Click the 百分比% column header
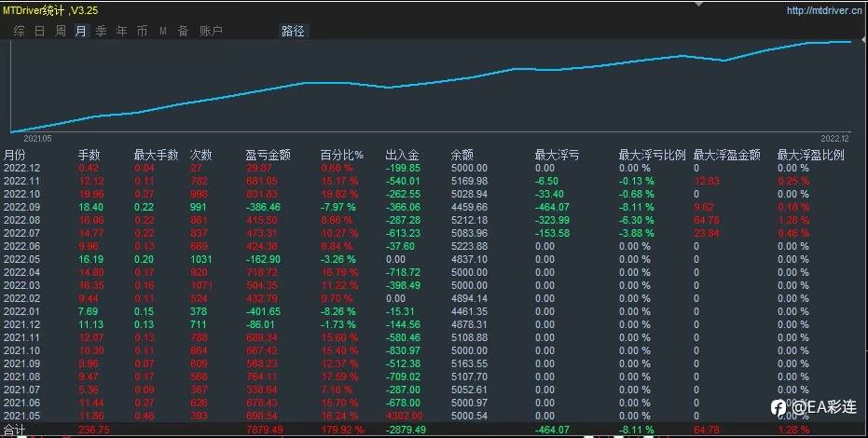Screen dimensions: 868x438 click(342, 155)
